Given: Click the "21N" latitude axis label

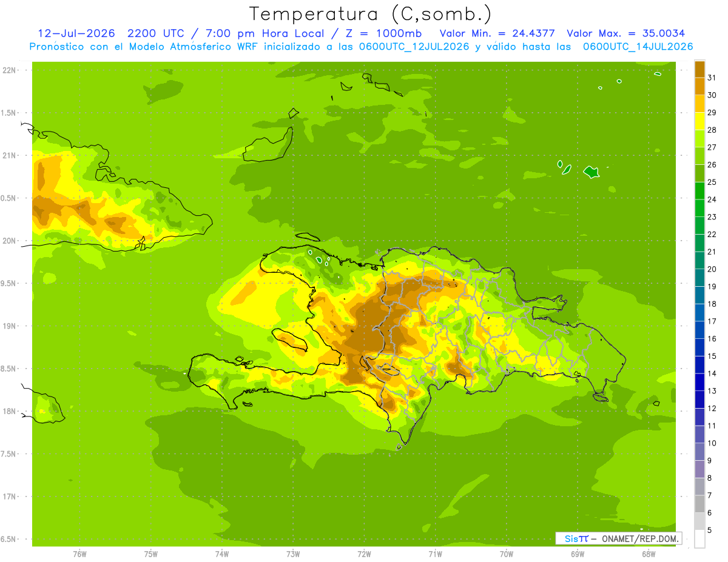Looking at the screenshot, I should [10, 155].
